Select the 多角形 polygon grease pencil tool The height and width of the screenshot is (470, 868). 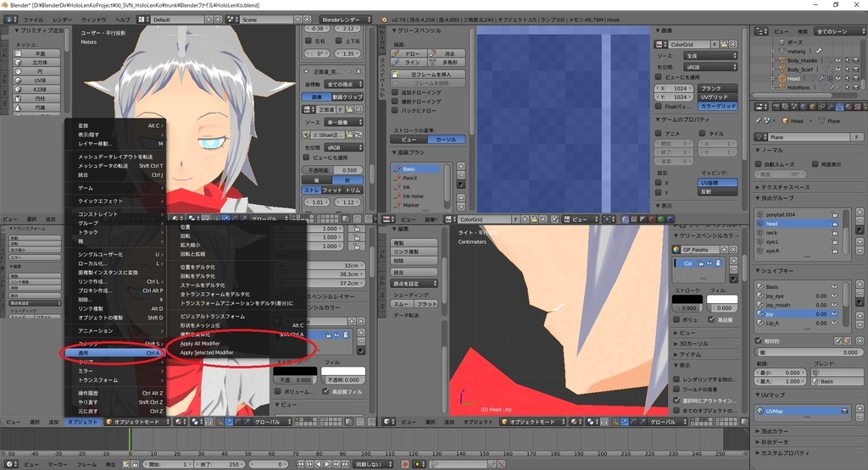[448, 63]
